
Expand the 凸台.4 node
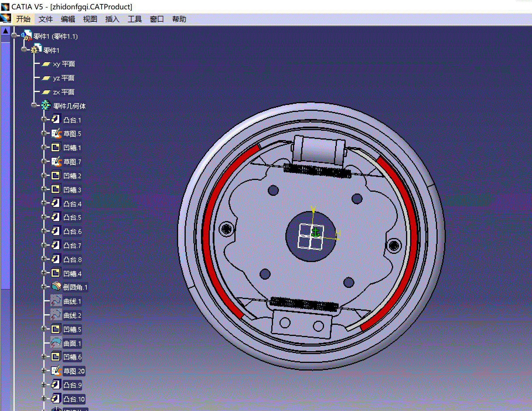click(x=44, y=203)
